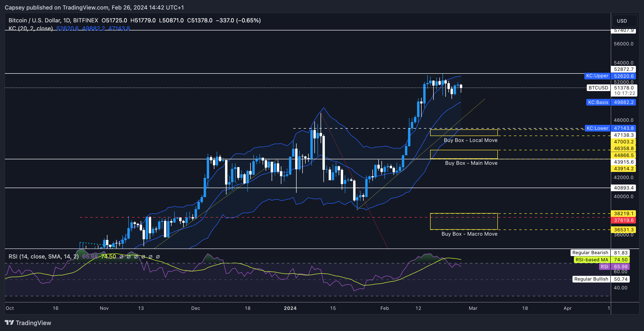Screen dimensions: 644x331
Task: Click the Regular Bullish label
Action: click(591, 279)
